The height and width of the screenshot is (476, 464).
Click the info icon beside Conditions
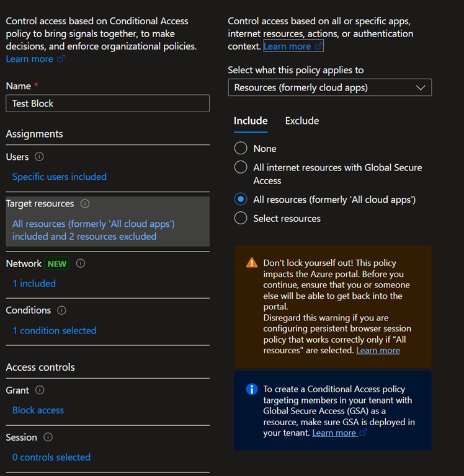tap(61, 311)
